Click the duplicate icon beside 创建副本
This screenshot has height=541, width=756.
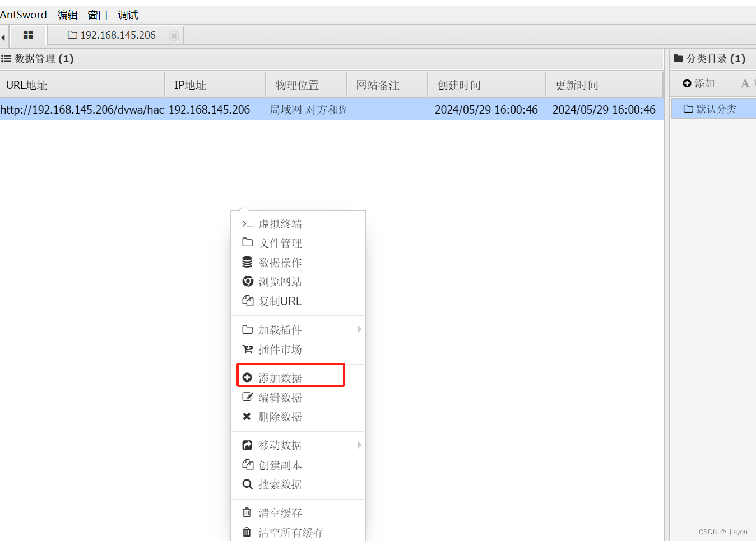click(247, 465)
